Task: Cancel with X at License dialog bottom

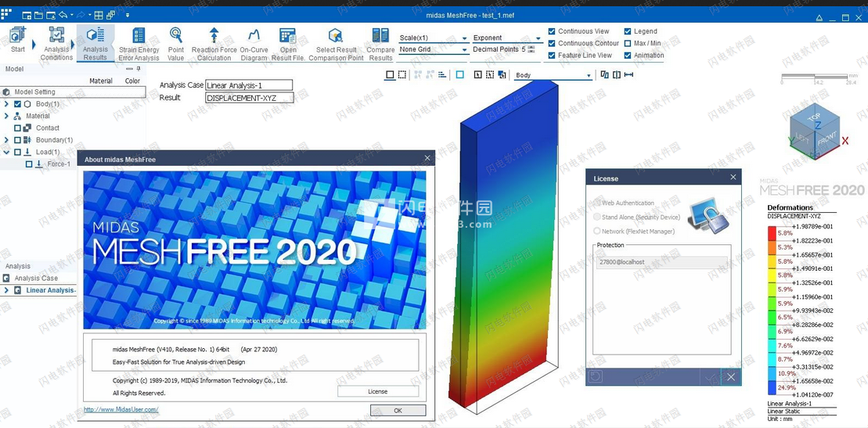Action: (x=731, y=377)
